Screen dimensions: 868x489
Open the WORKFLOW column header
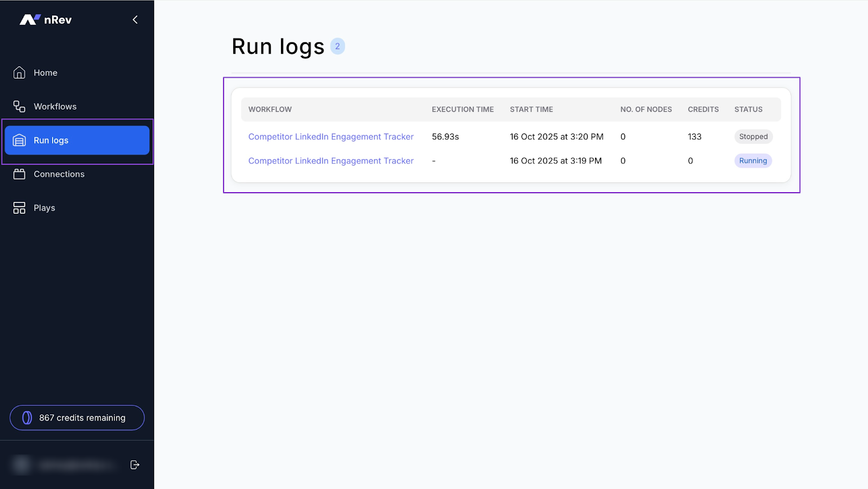270,109
